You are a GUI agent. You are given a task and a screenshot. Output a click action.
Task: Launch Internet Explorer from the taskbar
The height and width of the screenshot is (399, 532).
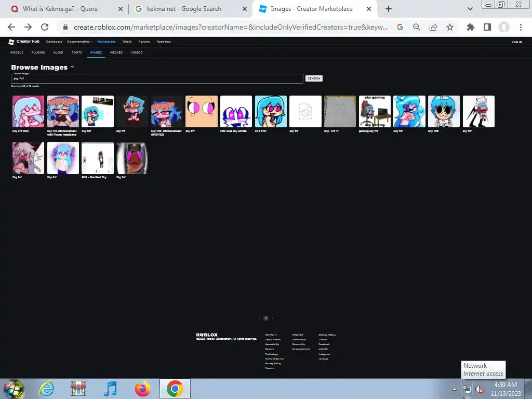[x=46, y=389]
